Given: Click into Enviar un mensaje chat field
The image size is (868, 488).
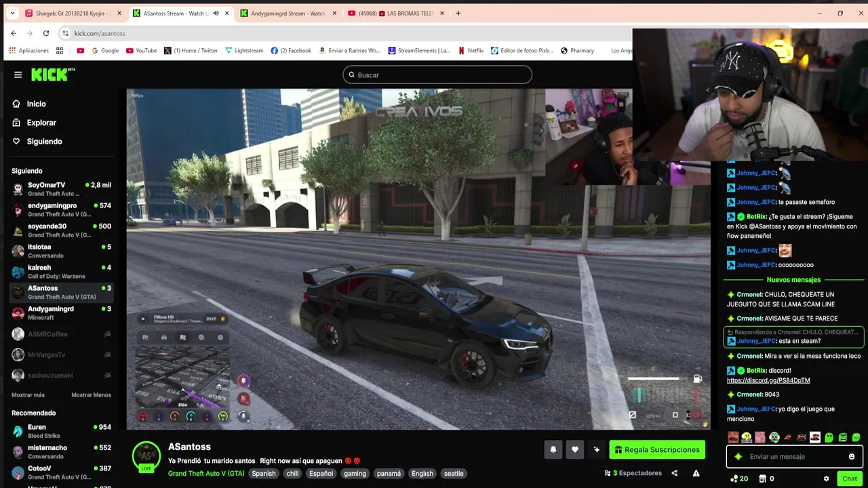Looking at the screenshot, I should click(795, 457).
